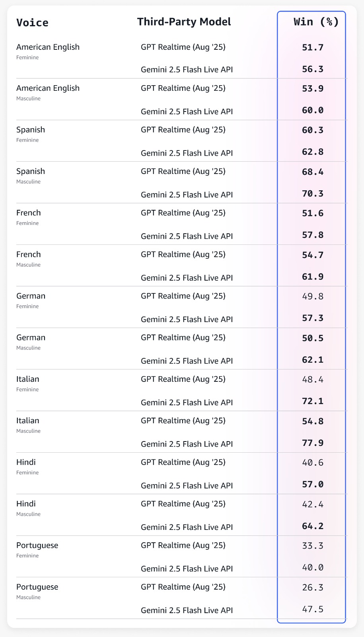Select GPT Realtime in the German Feminine row
Image resolution: width=364 pixels, height=637 pixels.
183,296
